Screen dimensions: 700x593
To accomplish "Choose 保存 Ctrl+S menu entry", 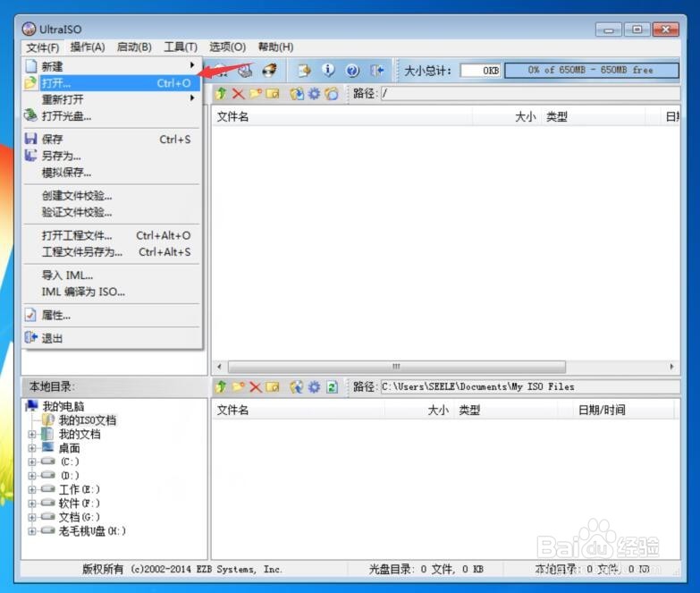I will coord(112,140).
